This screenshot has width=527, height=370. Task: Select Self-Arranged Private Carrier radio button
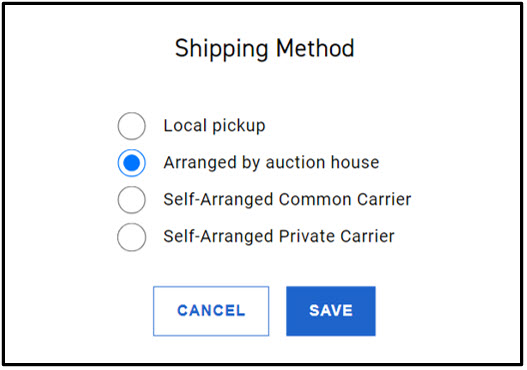click(x=131, y=237)
